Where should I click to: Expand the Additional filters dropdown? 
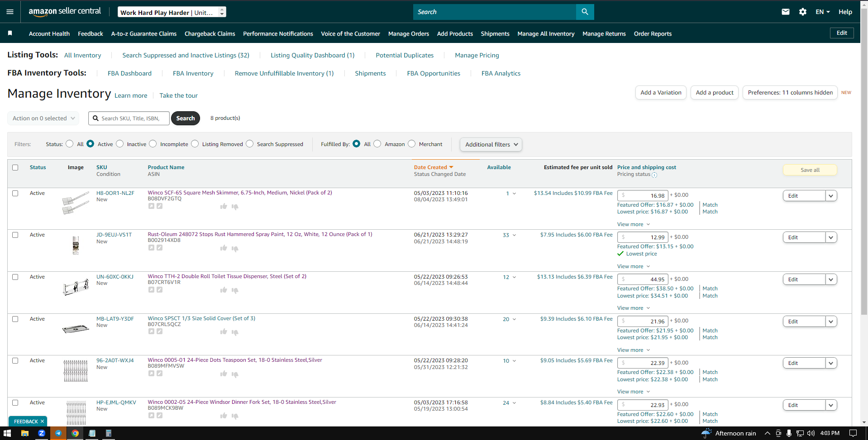(491, 144)
